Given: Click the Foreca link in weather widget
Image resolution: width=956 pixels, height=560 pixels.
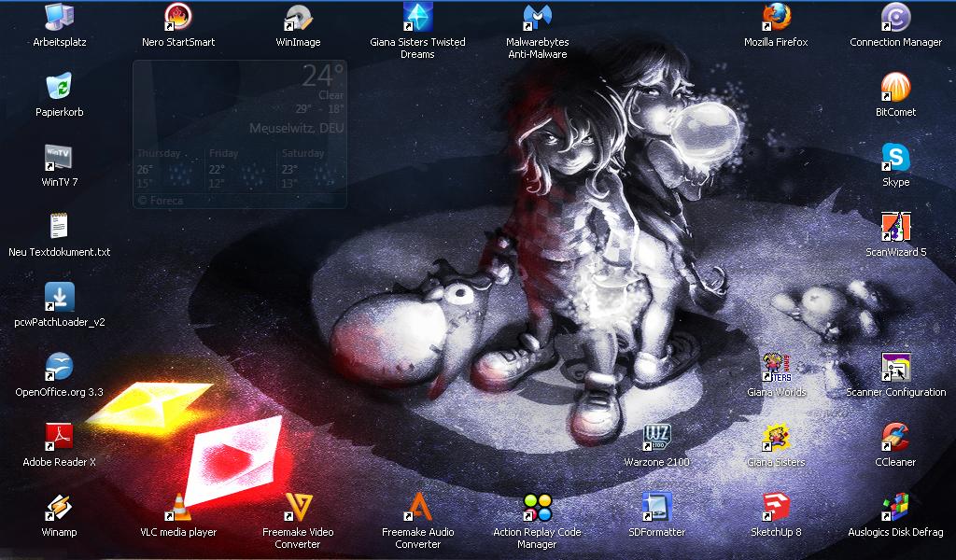Looking at the screenshot, I should pyautogui.click(x=160, y=200).
